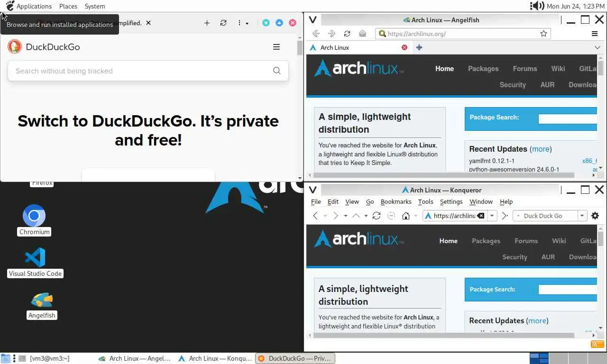Open the File menu in Konqueror
Image resolution: width=607 pixels, height=364 pixels.
pyautogui.click(x=316, y=201)
